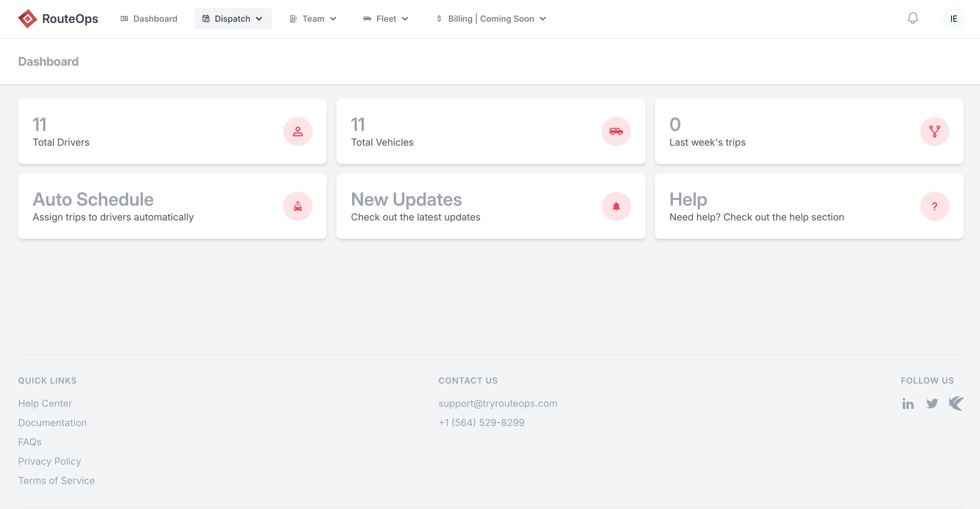The height and width of the screenshot is (509, 980).
Task: Expand the Fleet dropdown menu
Action: pyautogui.click(x=386, y=19)
